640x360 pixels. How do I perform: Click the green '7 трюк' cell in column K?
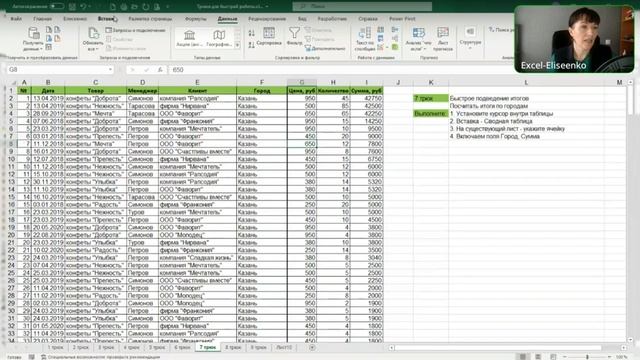pyautogui.click(x=431, y=98)
